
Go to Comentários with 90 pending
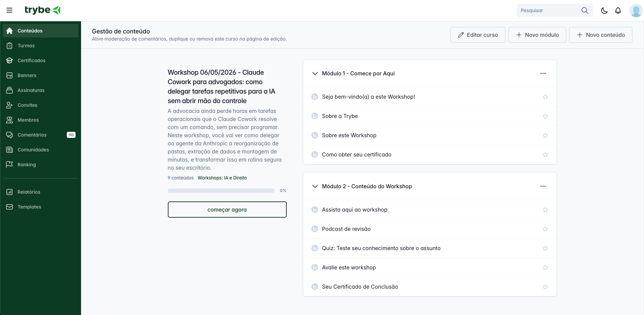[33, 135]
